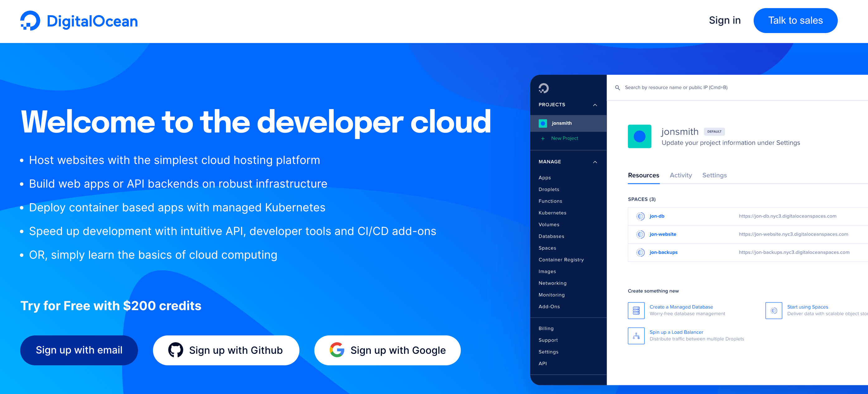Click the 'Try for Free with $200 credits' text
This screenshot has height=394, width=868.
111,306
